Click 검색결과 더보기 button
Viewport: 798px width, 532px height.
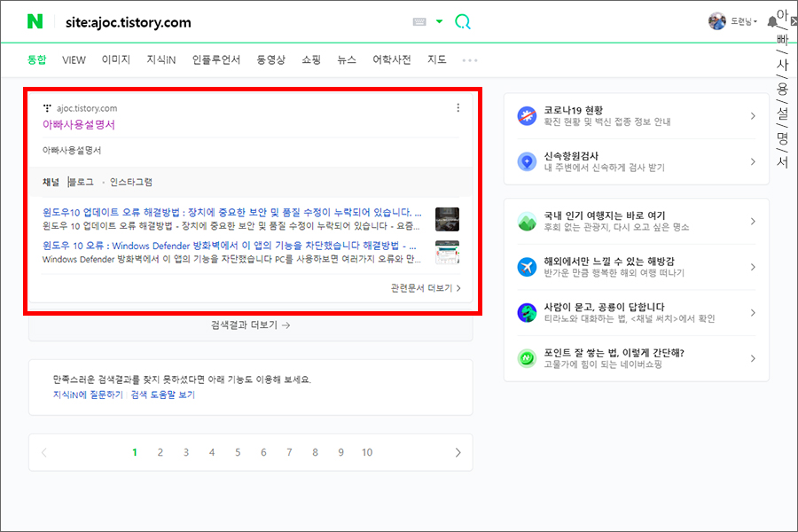pos(250,325)
